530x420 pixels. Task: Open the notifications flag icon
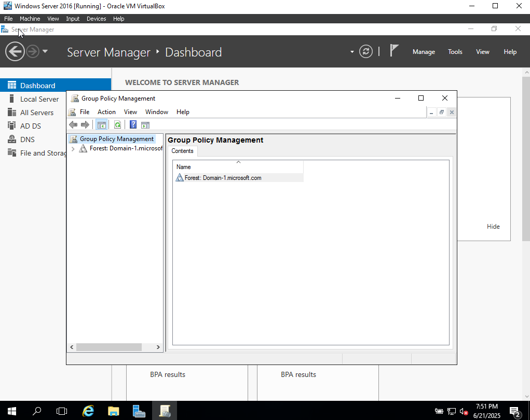point(394,51)
